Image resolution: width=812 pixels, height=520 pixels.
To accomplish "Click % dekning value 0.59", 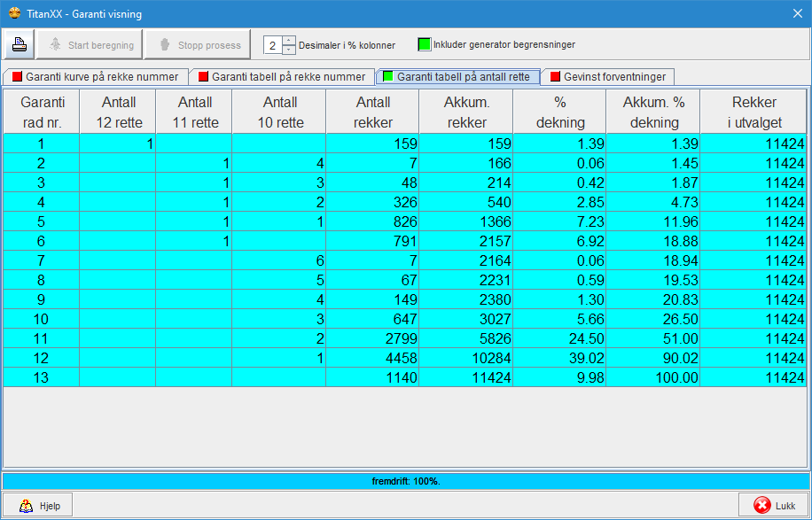I will pyautogui.click(x=559, y=280).
